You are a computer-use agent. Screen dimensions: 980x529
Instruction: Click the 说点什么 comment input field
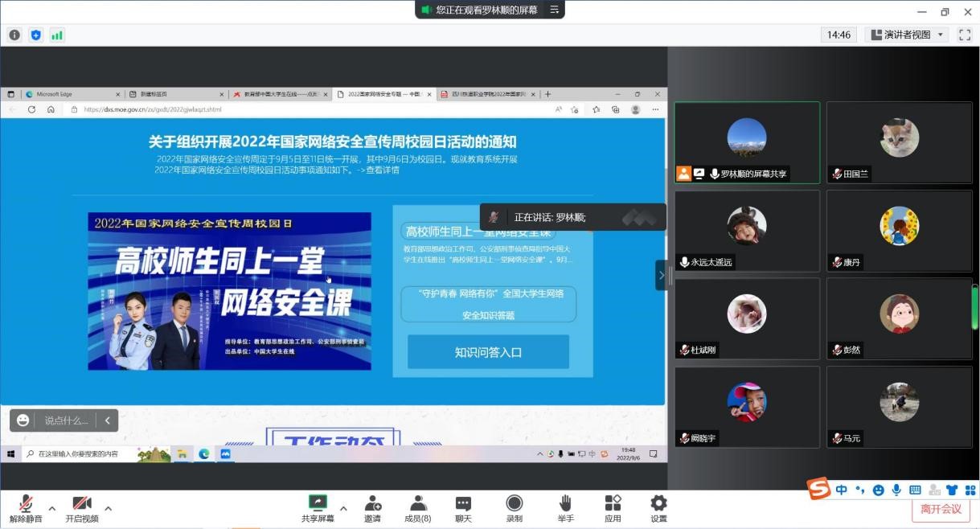point(67,420)
